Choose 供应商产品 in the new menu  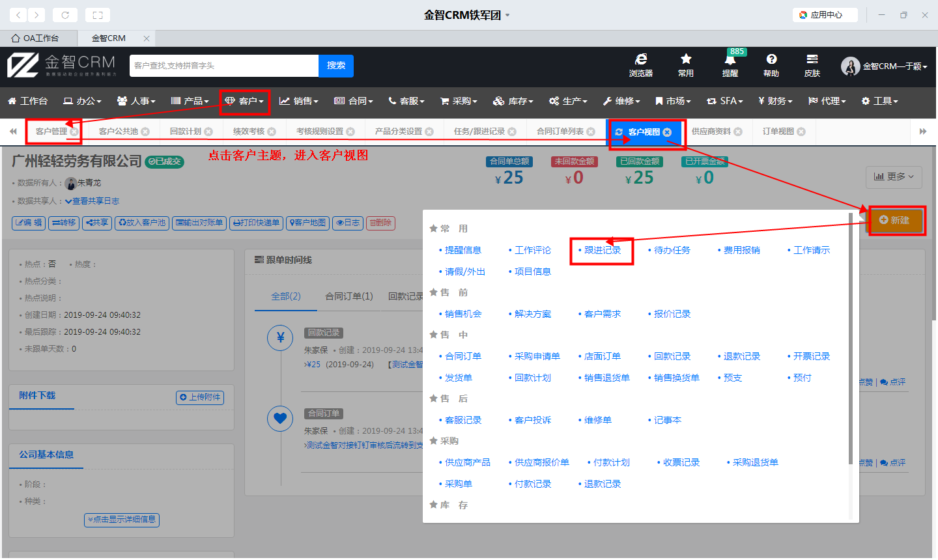point(468,462)
